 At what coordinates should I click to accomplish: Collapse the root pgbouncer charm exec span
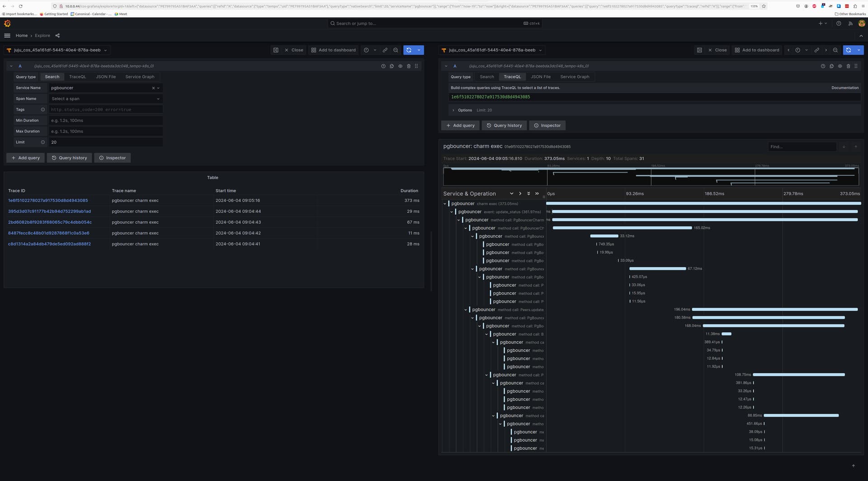point(445,204)
